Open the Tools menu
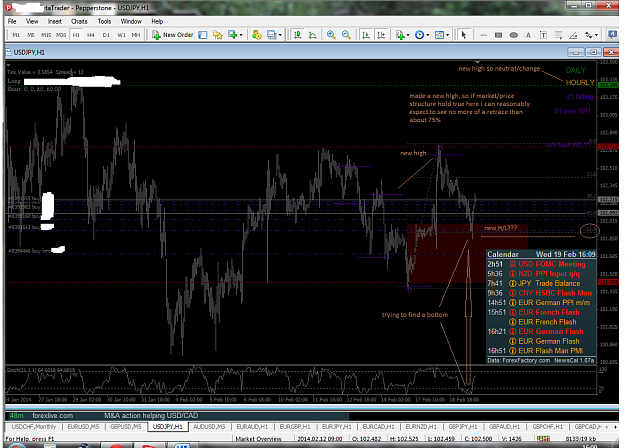This screenshot has height=448, width=625. click(x=104, y=22)
